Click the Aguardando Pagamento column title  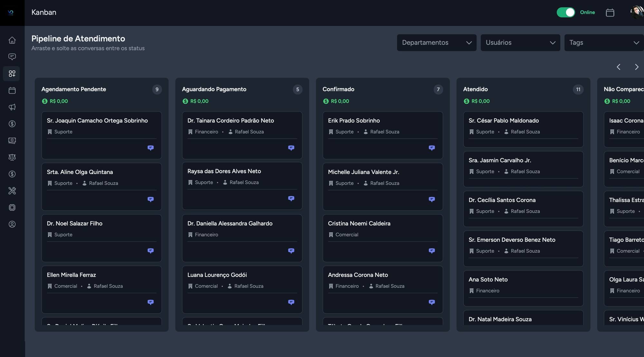(214, 89)
